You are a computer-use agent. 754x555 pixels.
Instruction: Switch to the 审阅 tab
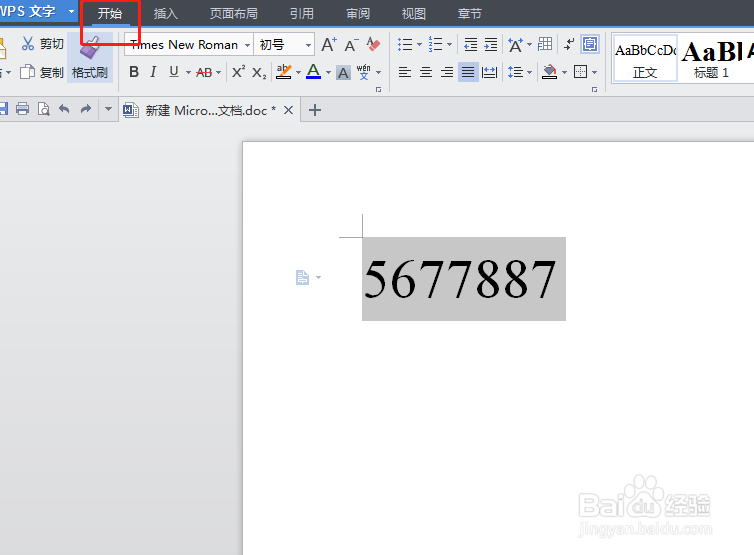[358, 13]
